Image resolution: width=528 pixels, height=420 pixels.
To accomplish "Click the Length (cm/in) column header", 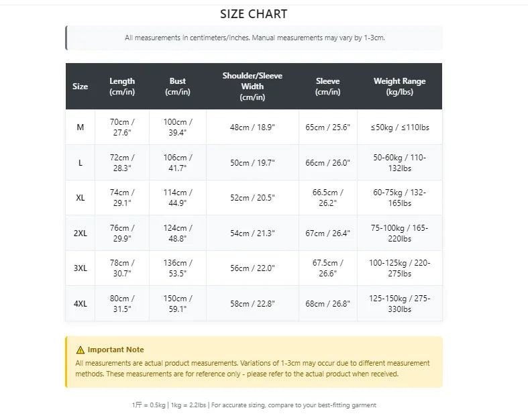I will pos(122,87).
